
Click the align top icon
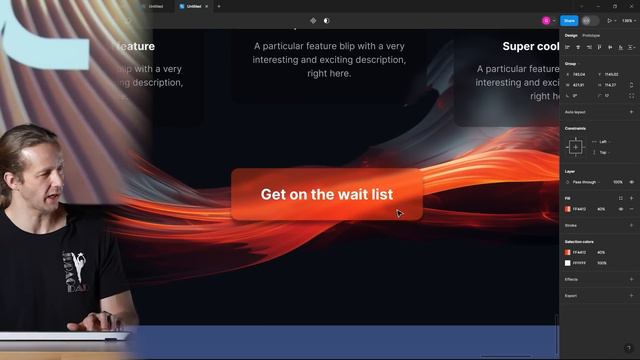[600, 47]
